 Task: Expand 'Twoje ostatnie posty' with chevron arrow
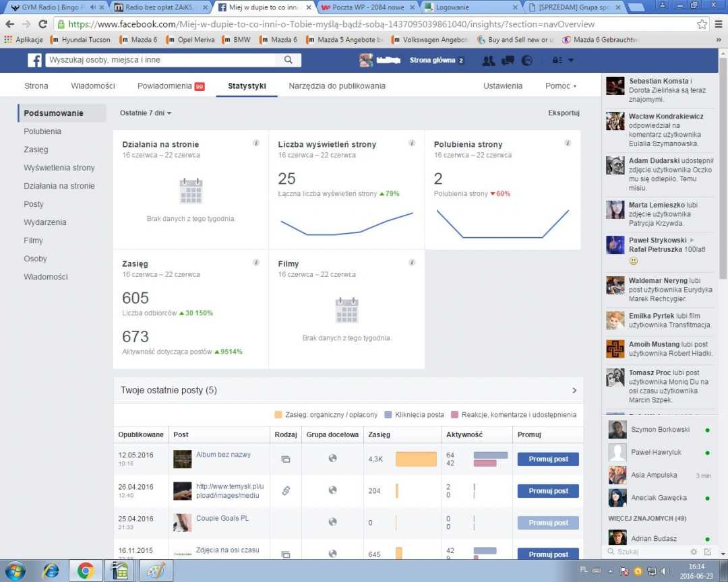coord(574,390)
